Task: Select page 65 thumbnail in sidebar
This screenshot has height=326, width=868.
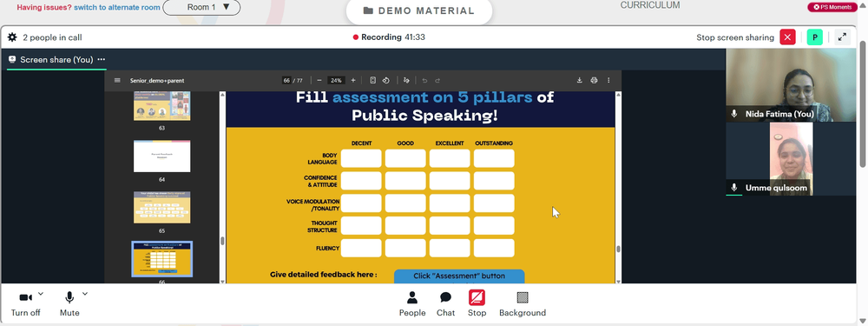Action: coord(161,208)
